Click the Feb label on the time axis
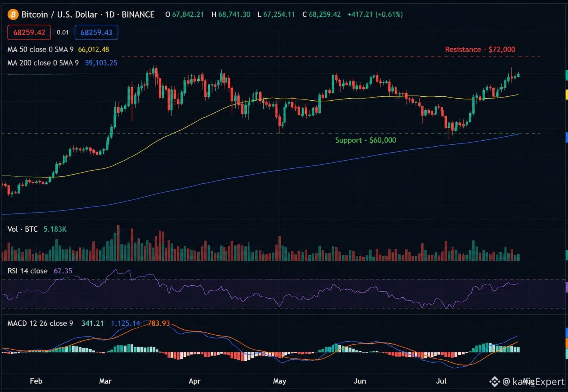Viewport: 568px width, 392px height. 36,381
